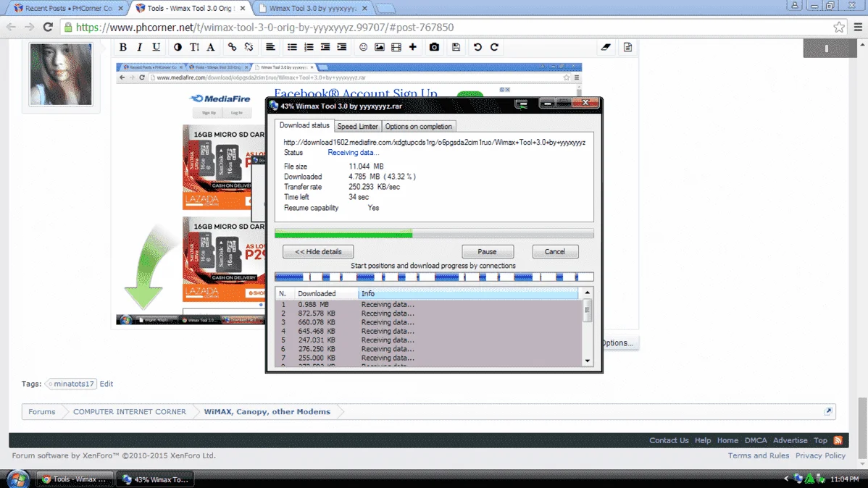Insert media with the film icon
Screen dimensions: 868x488
pyautogui.click(x=396, y=47)
